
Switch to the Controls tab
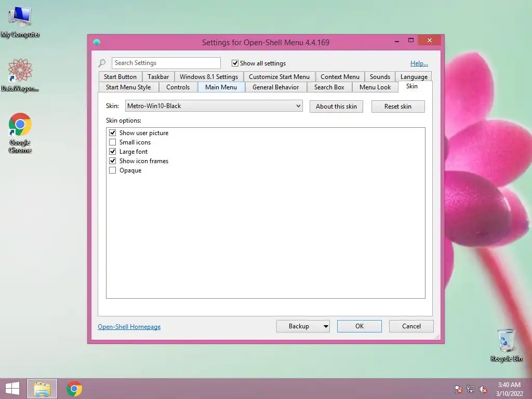(x=178, y=87)
